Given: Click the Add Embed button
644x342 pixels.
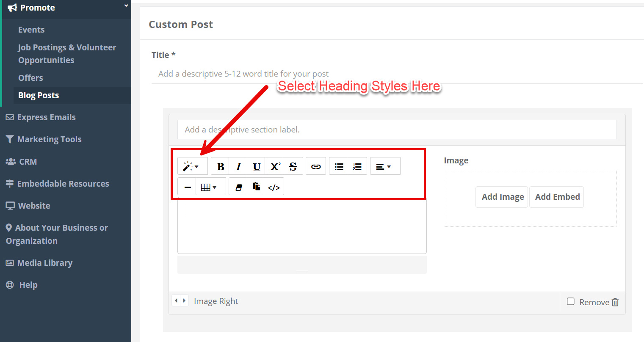Looking at the screenshot, I should coord(557,197).
